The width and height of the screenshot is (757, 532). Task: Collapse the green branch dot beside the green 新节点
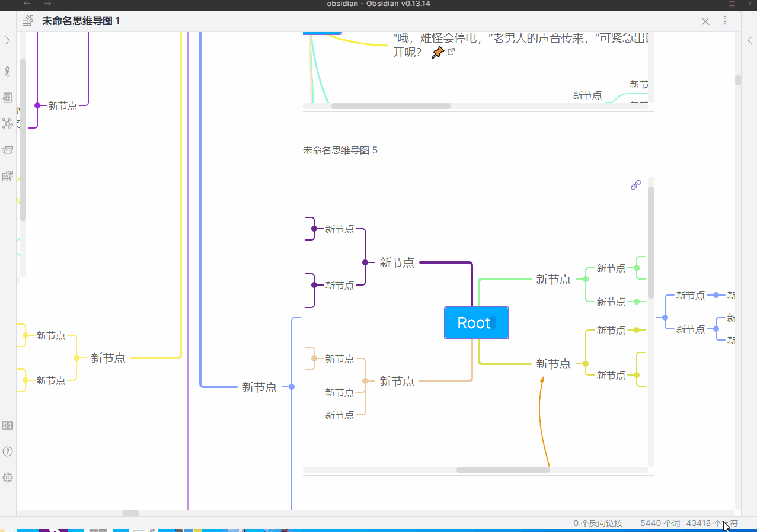586,279
